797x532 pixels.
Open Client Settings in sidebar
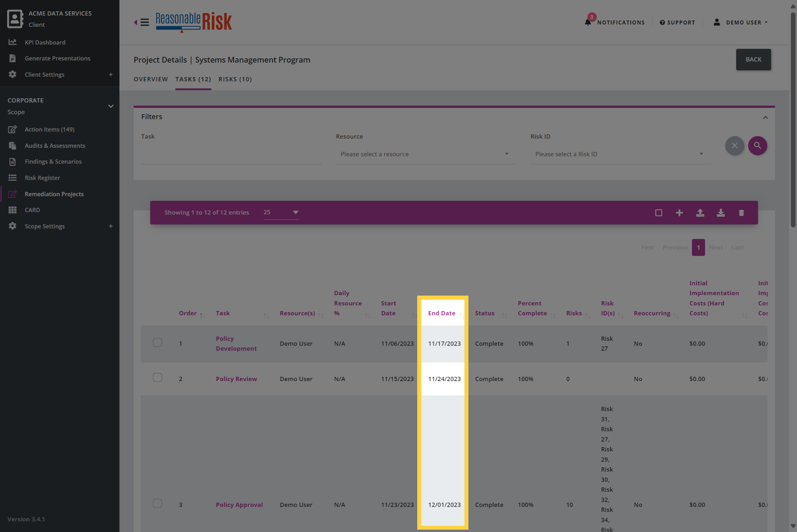45,74
